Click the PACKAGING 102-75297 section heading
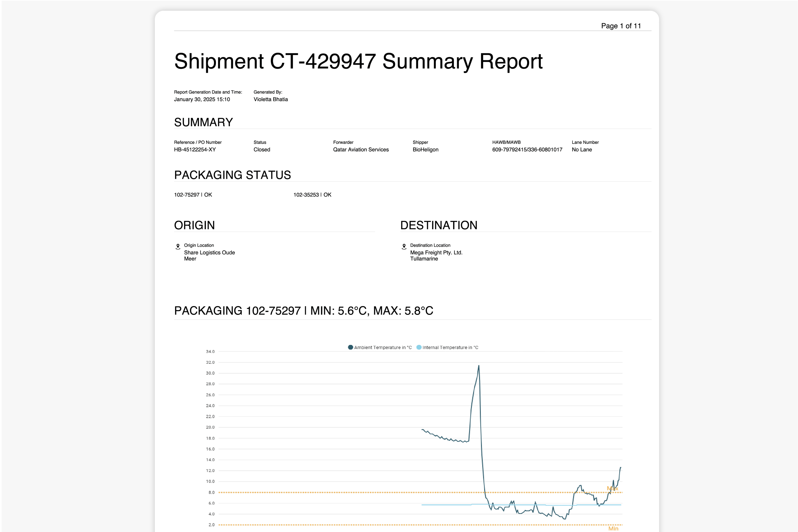798x532 pixels. coord(303,311)
